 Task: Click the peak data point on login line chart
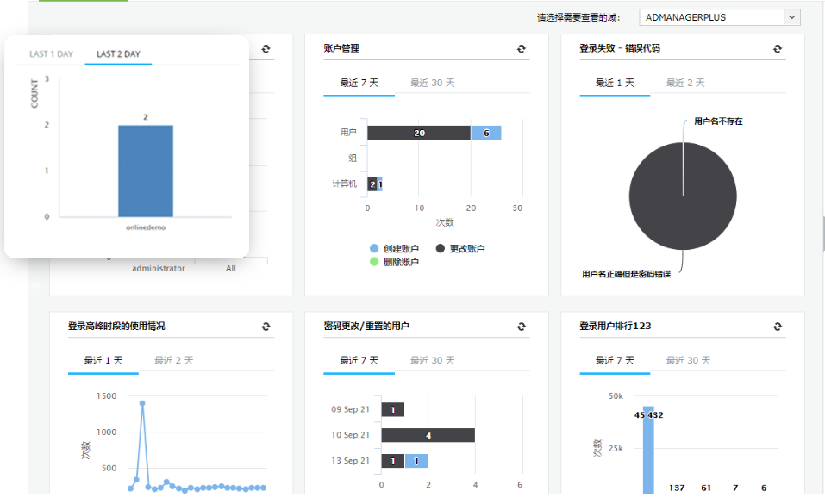142,403
